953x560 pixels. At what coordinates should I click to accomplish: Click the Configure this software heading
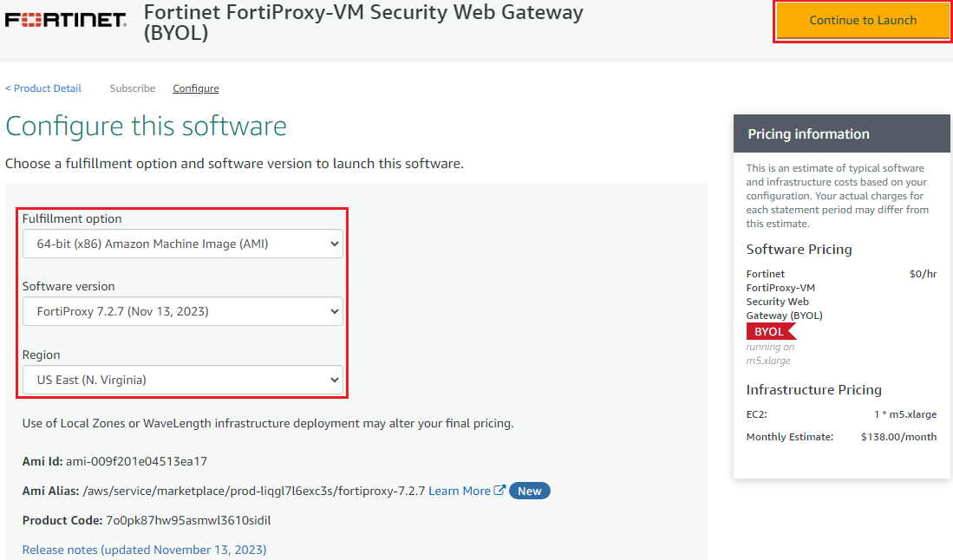pos(146,126)
